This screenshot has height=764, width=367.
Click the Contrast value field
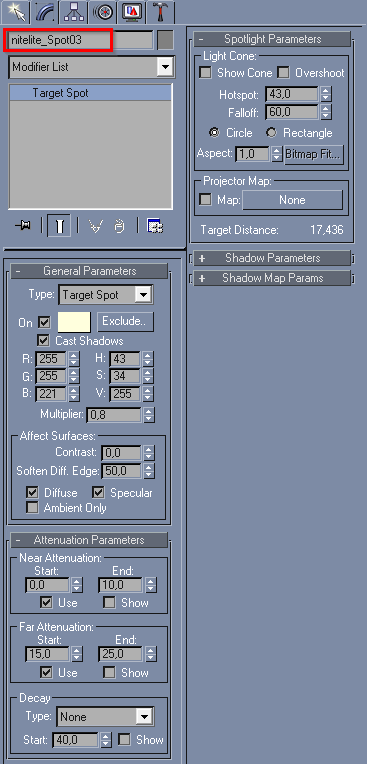tap(121, 453)
